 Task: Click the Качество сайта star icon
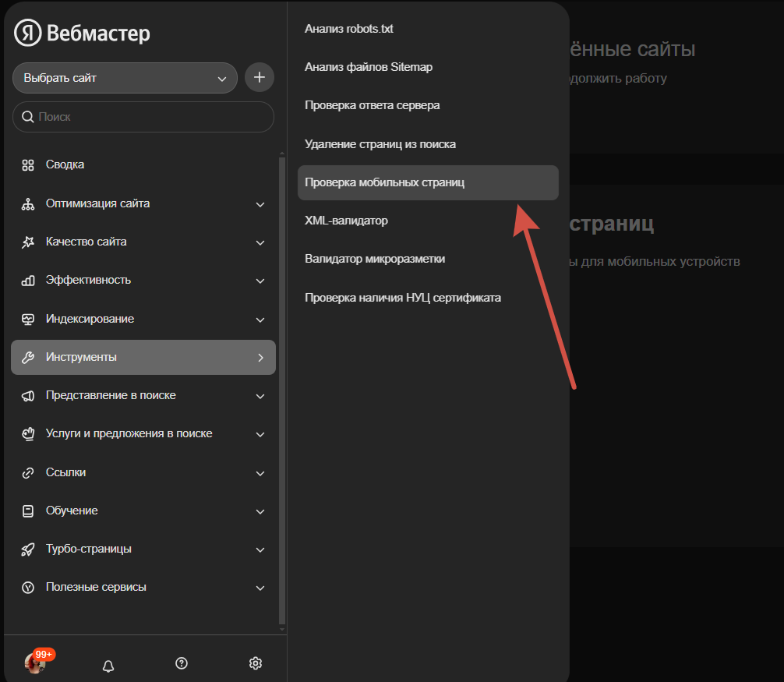(28, 242)
